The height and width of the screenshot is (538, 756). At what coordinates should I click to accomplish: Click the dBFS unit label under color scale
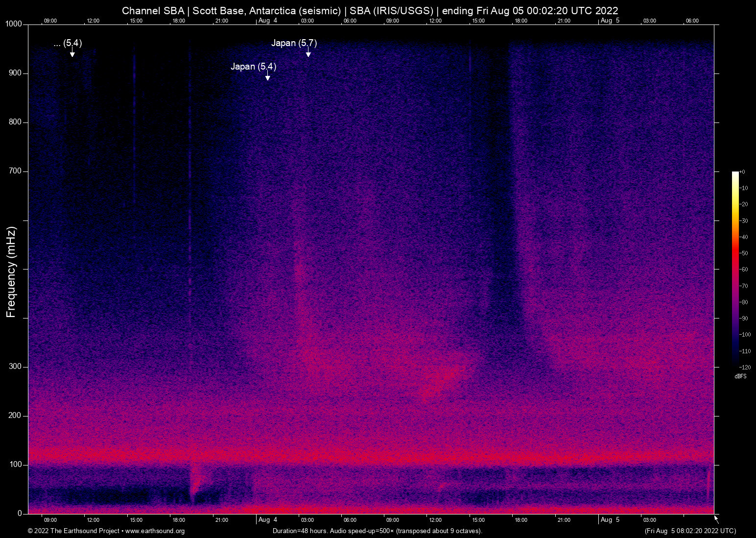tap(740, 376)
